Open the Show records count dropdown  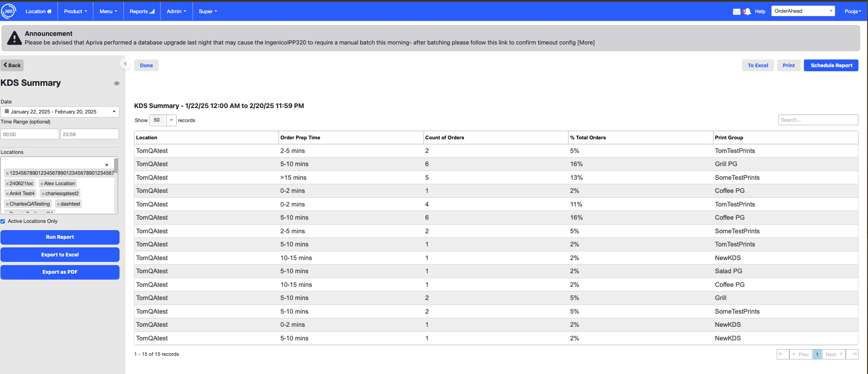[x=171, y=120]
